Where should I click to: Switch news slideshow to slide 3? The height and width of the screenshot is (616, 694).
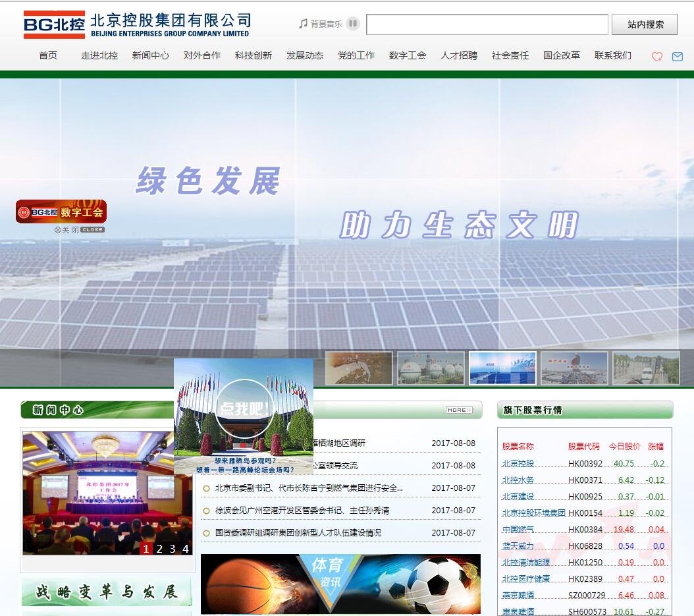(x=172, y=549)
